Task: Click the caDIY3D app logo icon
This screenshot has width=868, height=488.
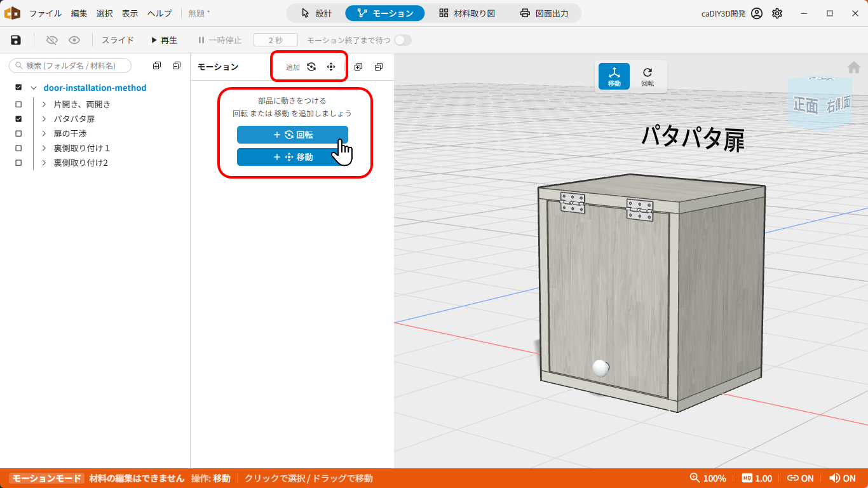Action: tap(12, 13)
